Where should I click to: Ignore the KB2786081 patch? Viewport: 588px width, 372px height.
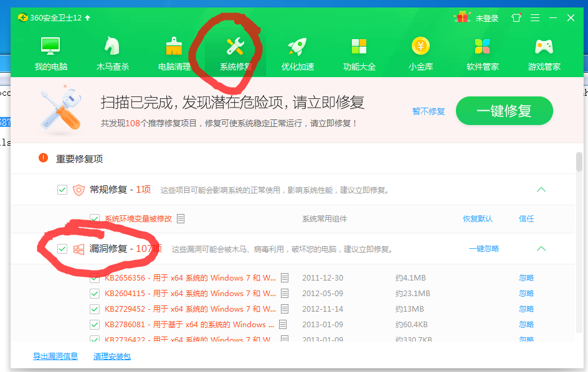[526, 324]
